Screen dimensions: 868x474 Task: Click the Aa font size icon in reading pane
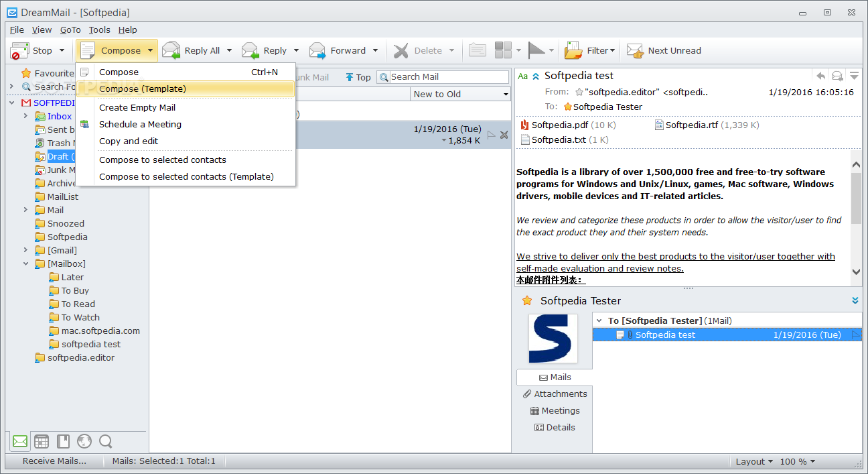pyautogui.click(x=523, y=76)
